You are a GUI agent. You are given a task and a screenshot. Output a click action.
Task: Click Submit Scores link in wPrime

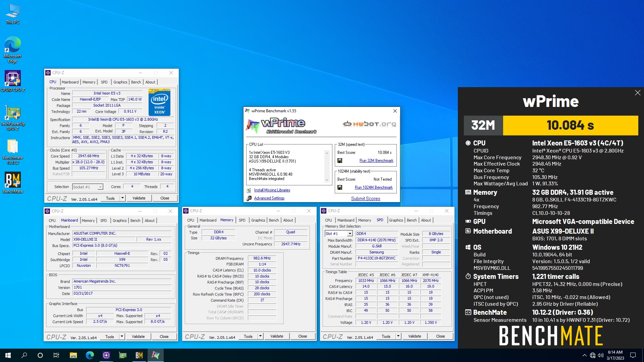[x=366, y=198]
